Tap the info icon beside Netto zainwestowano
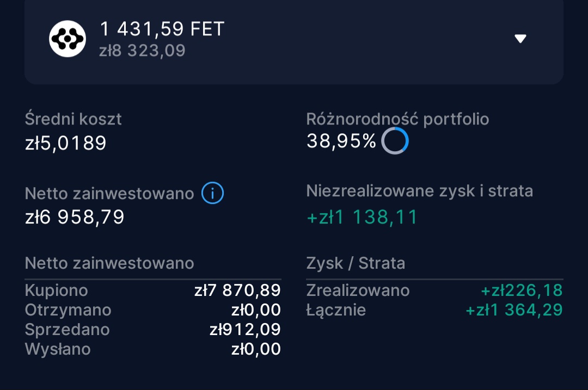The height and width of the screenshot is (390, 588). point(212,193)
